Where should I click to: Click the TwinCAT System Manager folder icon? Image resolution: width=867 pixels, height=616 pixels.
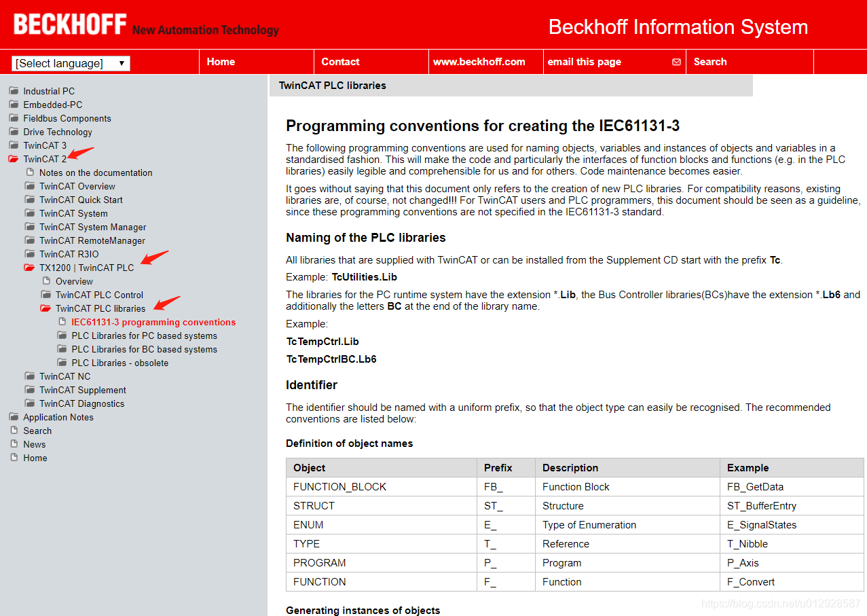[x=30, y=227]
